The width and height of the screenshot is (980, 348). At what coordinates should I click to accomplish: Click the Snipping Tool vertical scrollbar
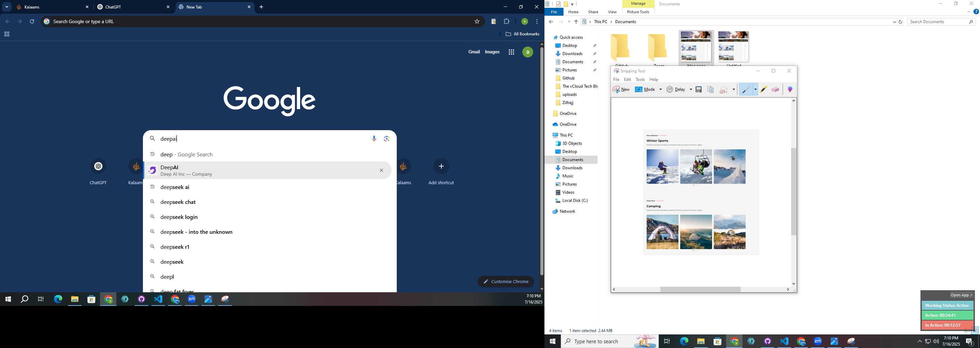click(x=794, y=191)
